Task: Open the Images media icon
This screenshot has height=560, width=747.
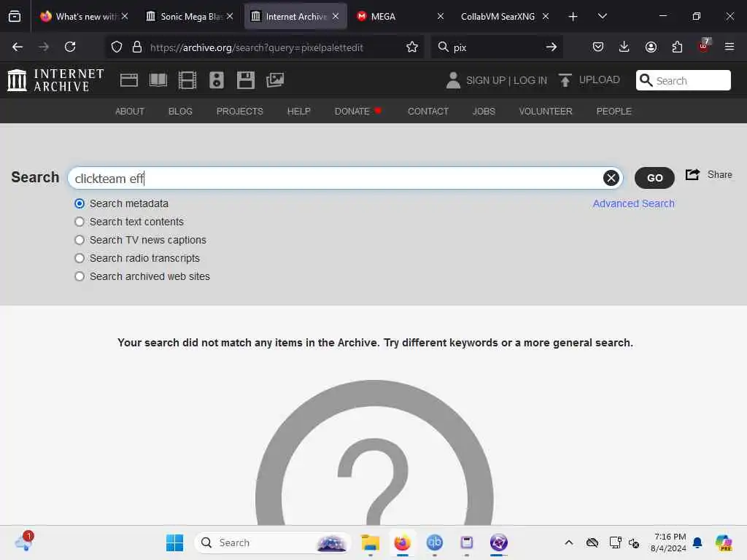Action: click(x=275, y=80)
